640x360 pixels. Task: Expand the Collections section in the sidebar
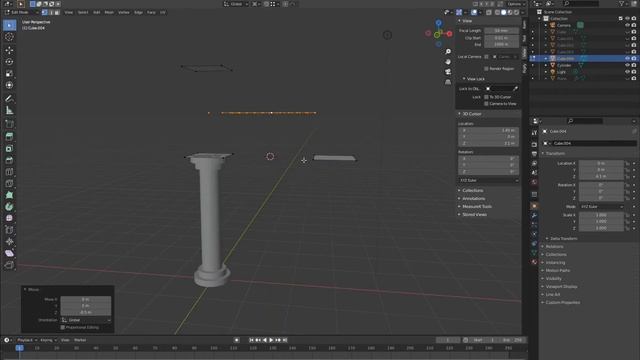(x=472, y=191)
